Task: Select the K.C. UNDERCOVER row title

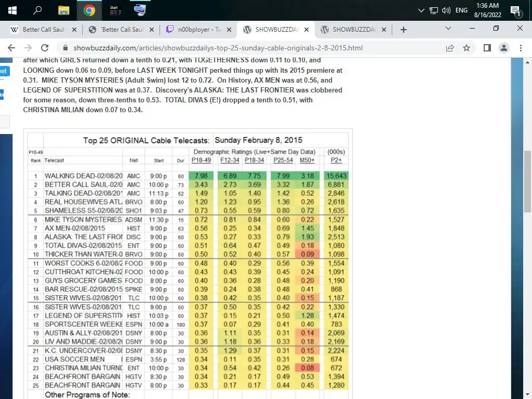Action: tap(84, 351)
